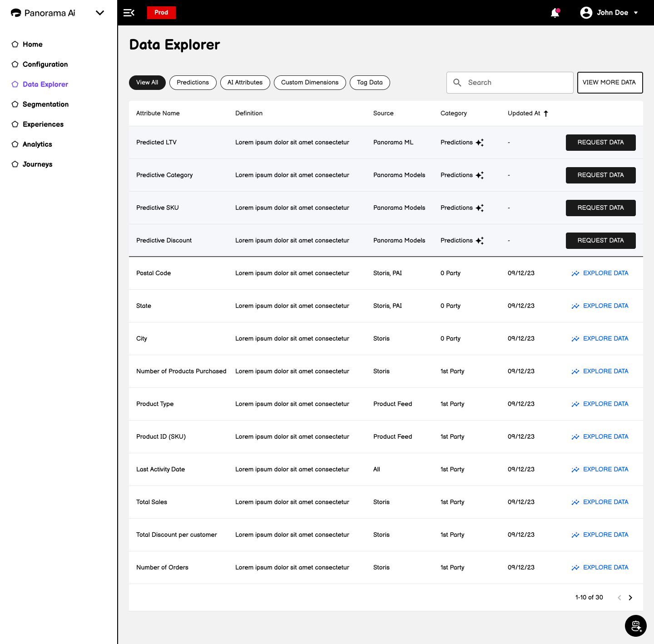The height and width of the screenshot is (644, 654).
Task: Click the Definition column header
Action: pos(249,114)
